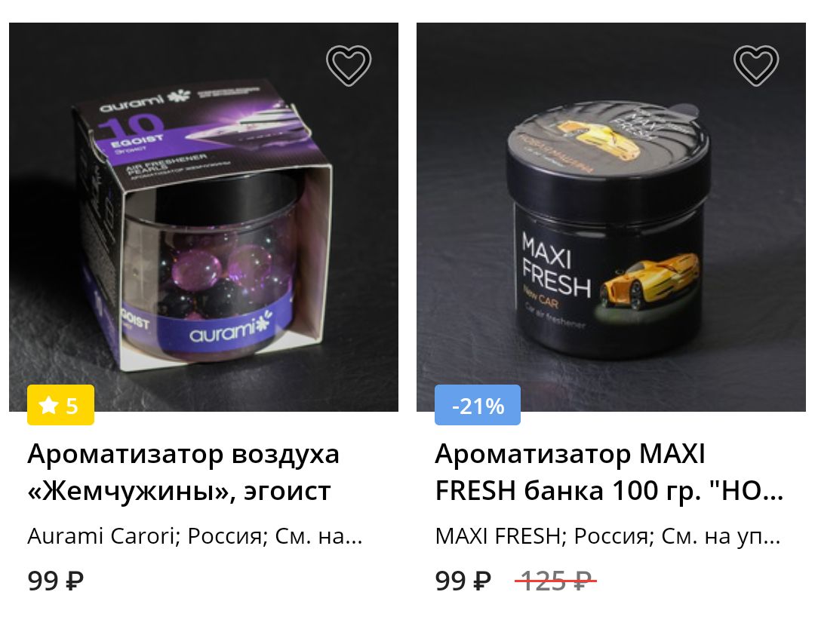Viewport: 815px width, 644px height.
Task: Click the crossed-out 125 ₽ old price
Action: tap(555, 581)
